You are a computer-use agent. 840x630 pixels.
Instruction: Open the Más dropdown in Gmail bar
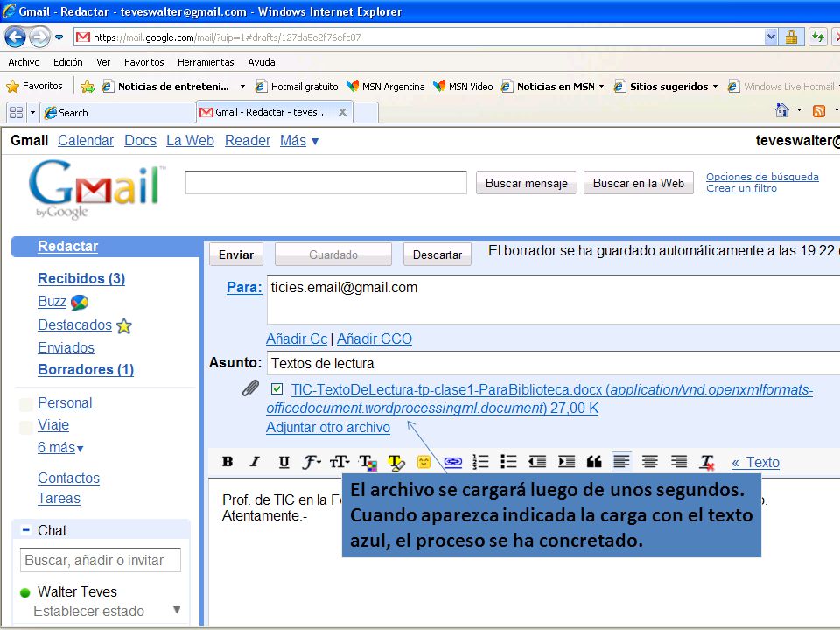pos(299,140)
